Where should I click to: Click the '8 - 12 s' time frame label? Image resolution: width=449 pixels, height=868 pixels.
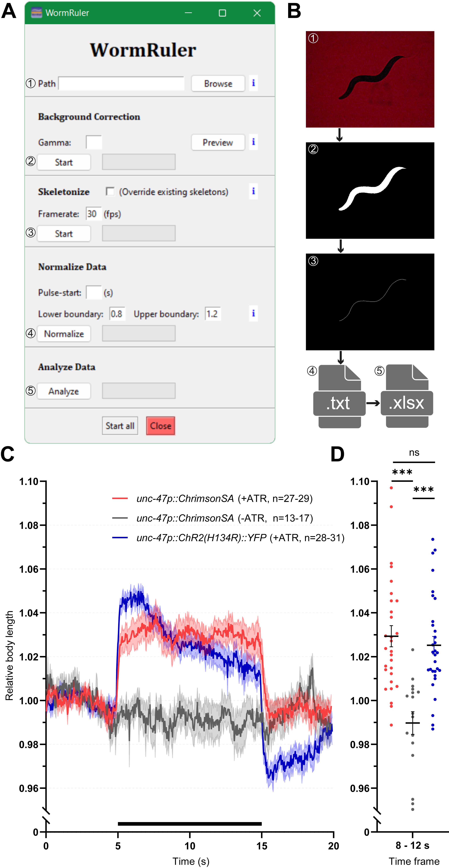point(413,845)
